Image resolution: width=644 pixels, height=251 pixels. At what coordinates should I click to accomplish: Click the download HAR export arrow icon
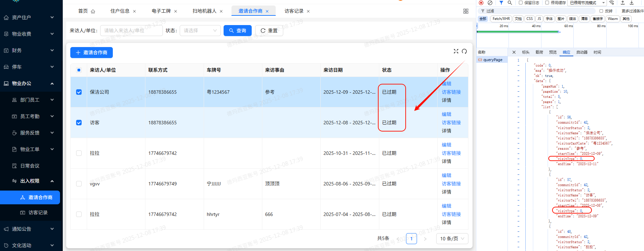coord(632,3)
